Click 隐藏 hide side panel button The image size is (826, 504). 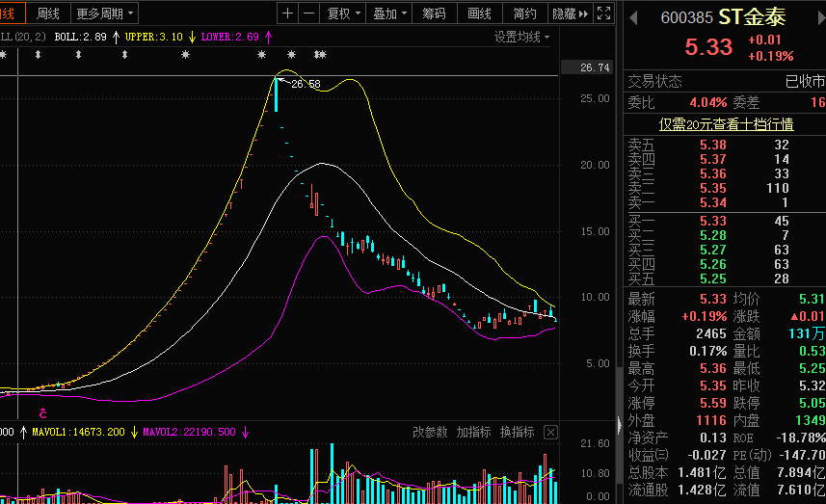click(x=570, y=13)
